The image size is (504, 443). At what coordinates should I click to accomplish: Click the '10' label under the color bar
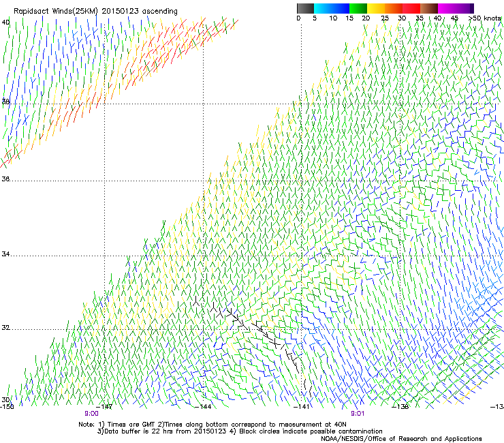(333, 18)
